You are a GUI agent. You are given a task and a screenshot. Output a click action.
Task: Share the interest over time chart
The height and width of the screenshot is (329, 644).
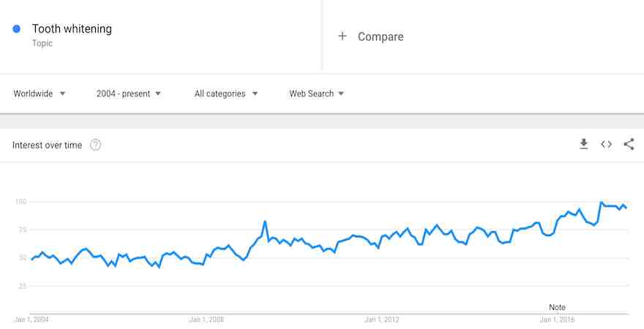coord(629,145)
